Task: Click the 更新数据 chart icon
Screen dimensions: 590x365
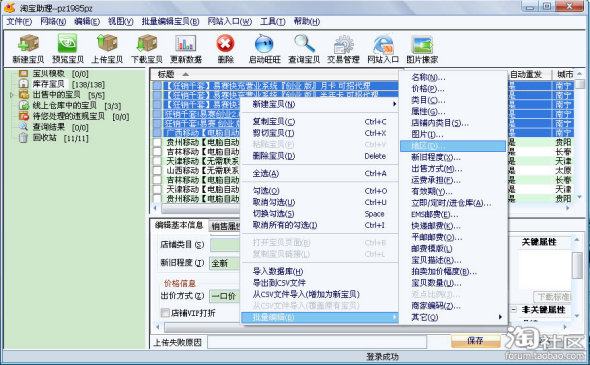Action: (186, 49)
